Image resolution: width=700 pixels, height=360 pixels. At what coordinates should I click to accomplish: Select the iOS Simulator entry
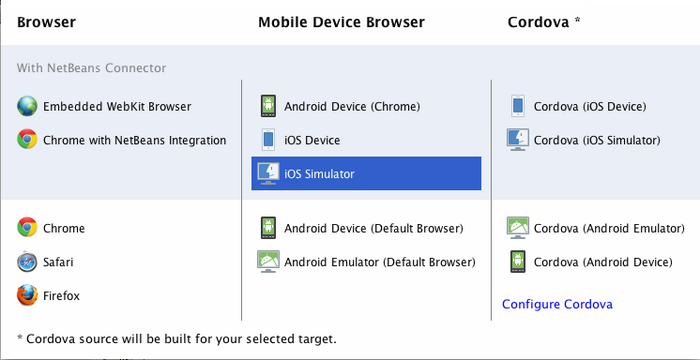coord(366,173)
